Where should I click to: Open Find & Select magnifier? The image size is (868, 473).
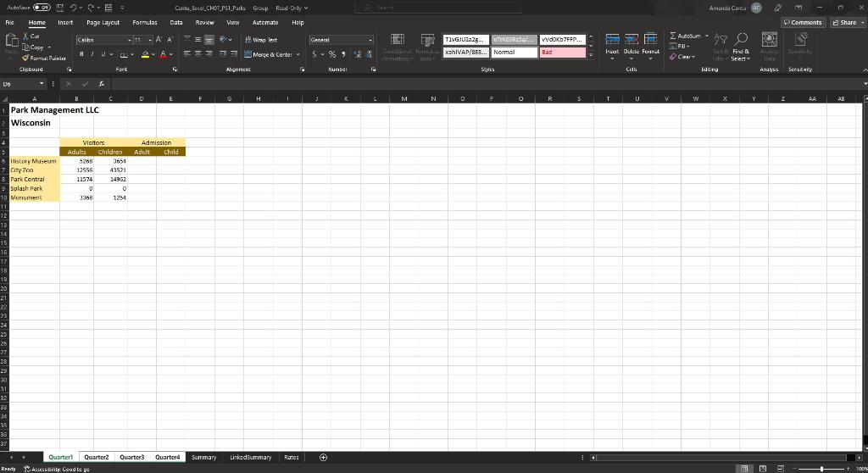[741, 39]
